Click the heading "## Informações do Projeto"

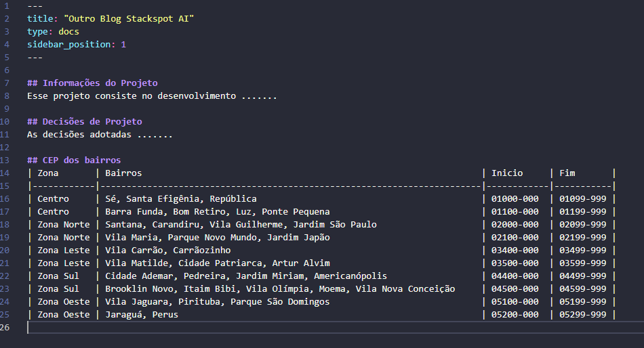(x=92, y=83)
